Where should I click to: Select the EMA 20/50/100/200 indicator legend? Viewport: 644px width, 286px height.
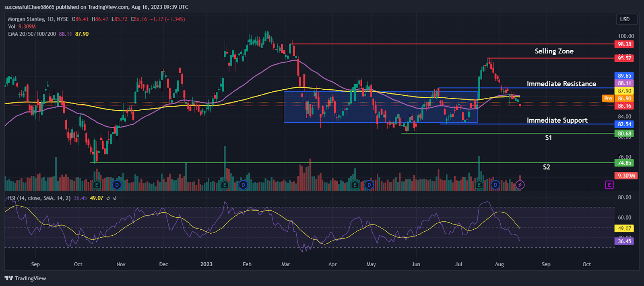click(x=32, y=34)
